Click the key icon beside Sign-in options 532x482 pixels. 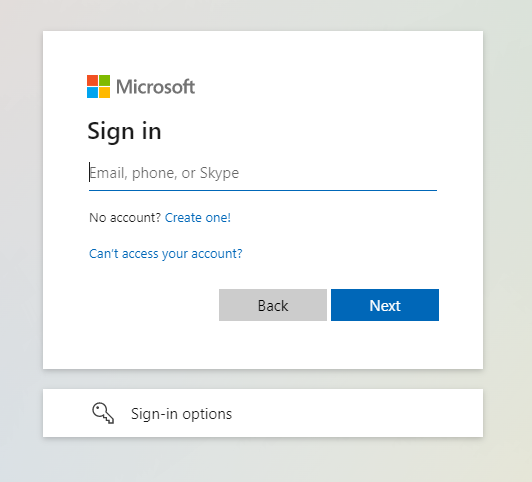click(103, 413)
